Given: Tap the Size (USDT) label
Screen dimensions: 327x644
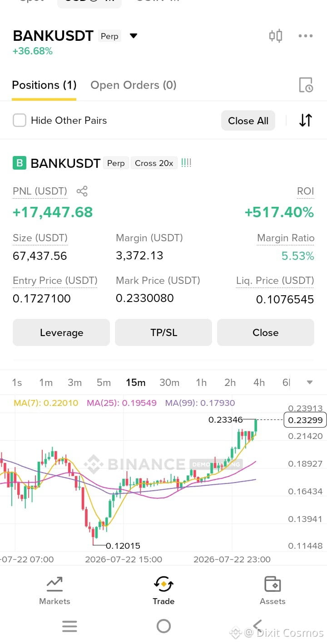Looking at the screenshot, I should (40, 238).
